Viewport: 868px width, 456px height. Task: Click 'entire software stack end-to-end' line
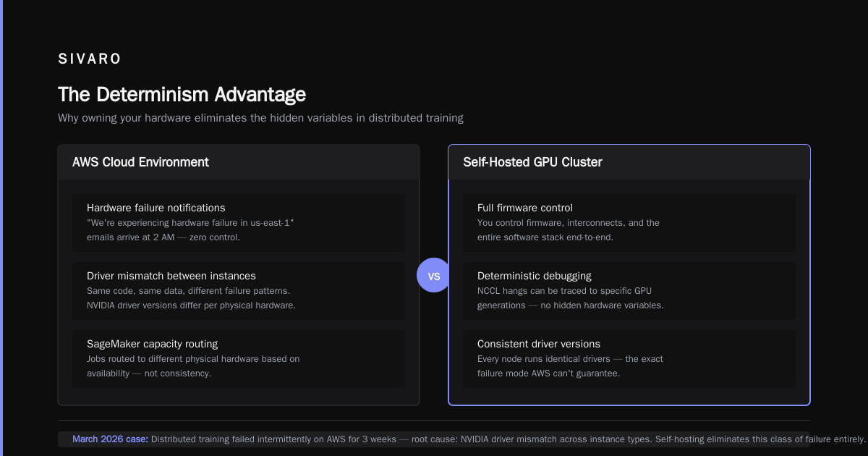click(x=545, y=237)
